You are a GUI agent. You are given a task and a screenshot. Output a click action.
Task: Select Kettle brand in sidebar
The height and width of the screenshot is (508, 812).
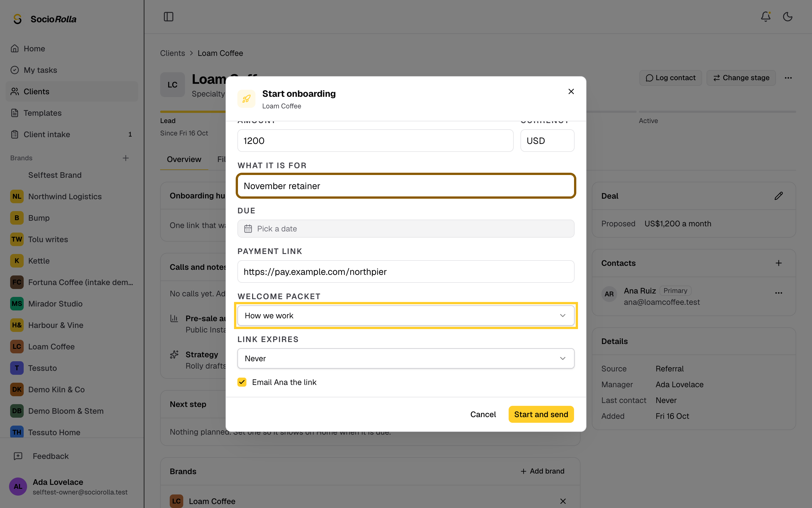pos(72,261)
